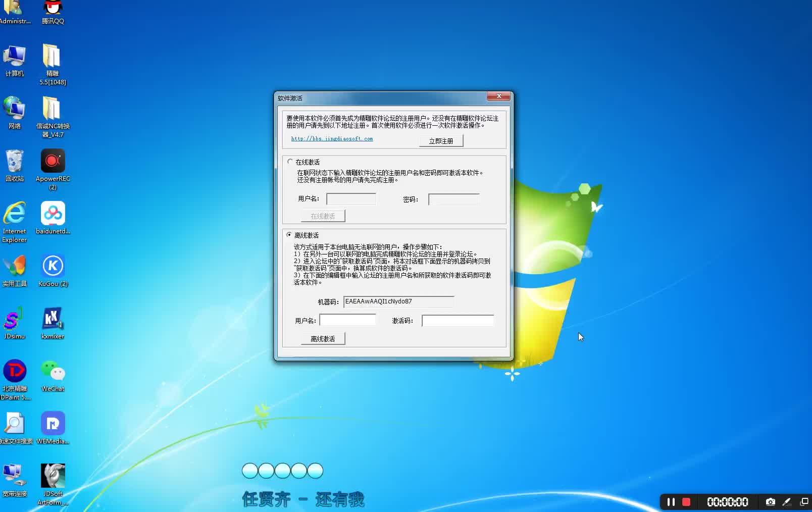Open the 实用工具 desktop icon
Viewport: 812px width, 512px height.
point(14,270)
